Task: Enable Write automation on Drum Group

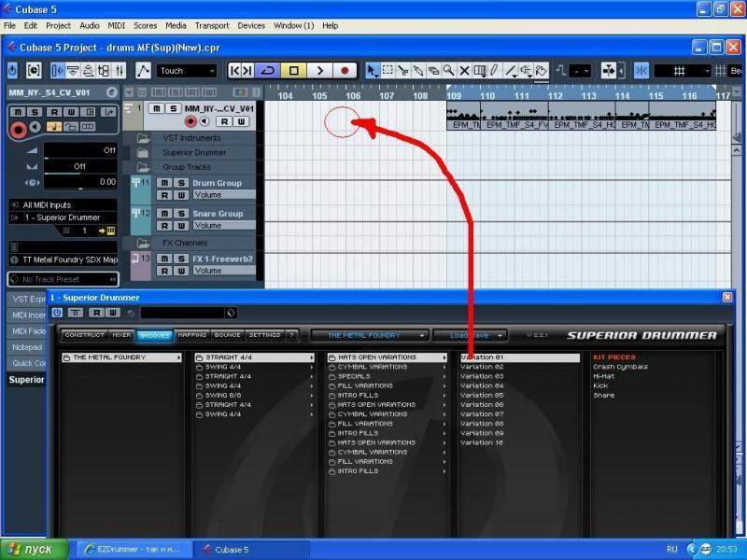Action: [181, 195]
